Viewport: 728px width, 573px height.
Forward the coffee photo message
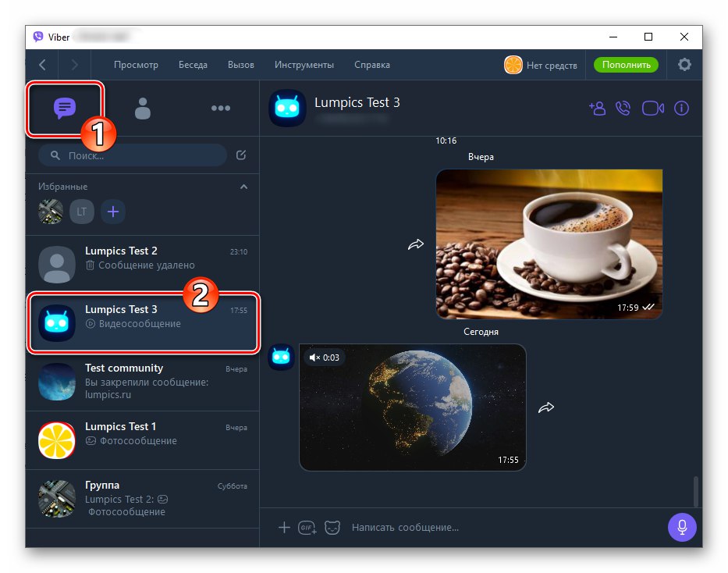[x=416, y=244]
